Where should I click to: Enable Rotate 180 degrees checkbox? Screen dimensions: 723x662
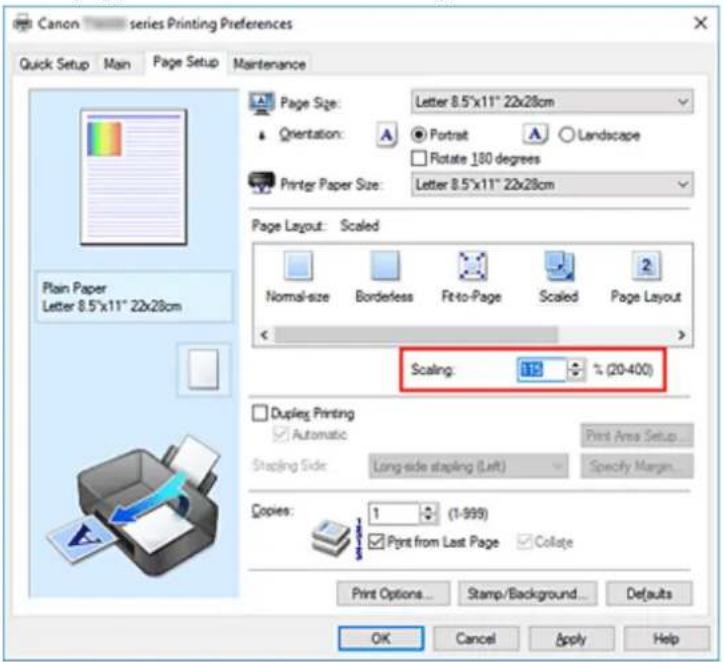[418, 159]
